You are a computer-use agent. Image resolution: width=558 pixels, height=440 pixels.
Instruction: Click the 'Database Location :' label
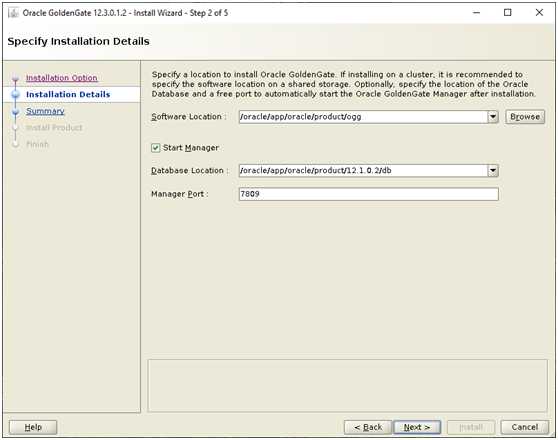click(x=190, y=171)
